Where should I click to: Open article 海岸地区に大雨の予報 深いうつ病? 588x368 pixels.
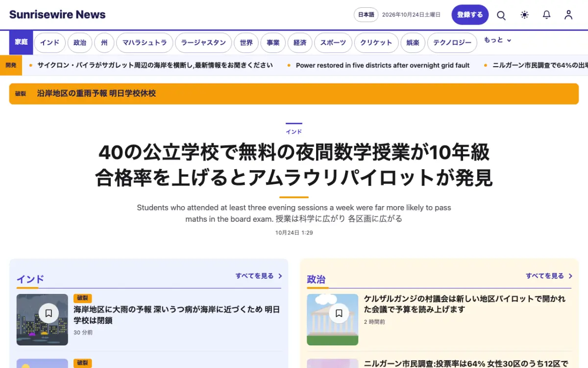[177, 315]
